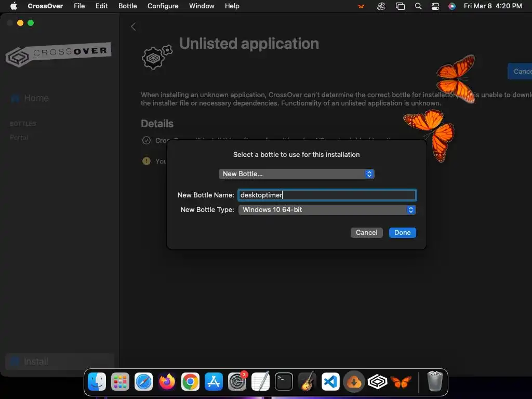Go back with the chevron arrow
This screenshot has height=399, width=532.
tap(134, 26)
